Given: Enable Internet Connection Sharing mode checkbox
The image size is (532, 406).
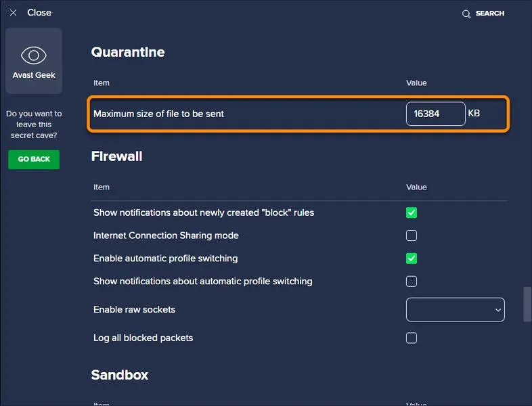Looking at the screenshot, I should [x=412, y=235].
